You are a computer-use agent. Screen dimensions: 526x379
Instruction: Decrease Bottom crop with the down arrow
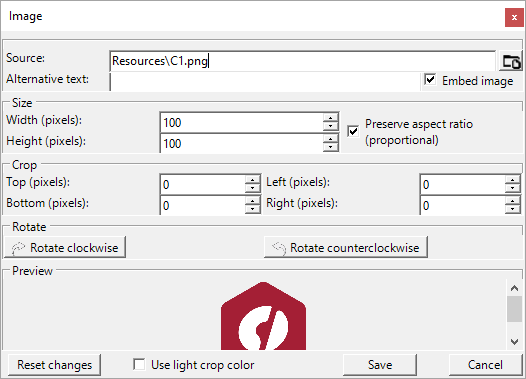252,209
